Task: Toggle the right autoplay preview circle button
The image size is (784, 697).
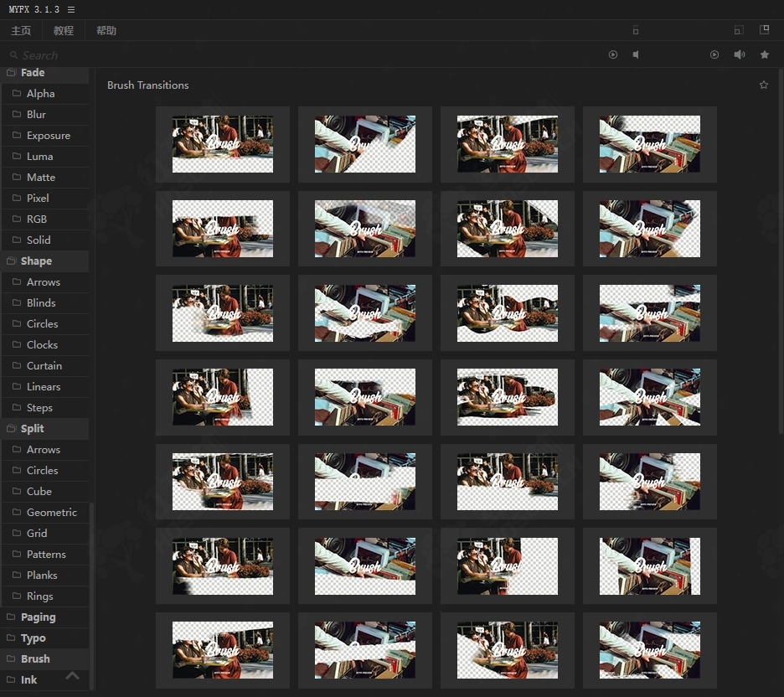Action: (x=714, y=54)
